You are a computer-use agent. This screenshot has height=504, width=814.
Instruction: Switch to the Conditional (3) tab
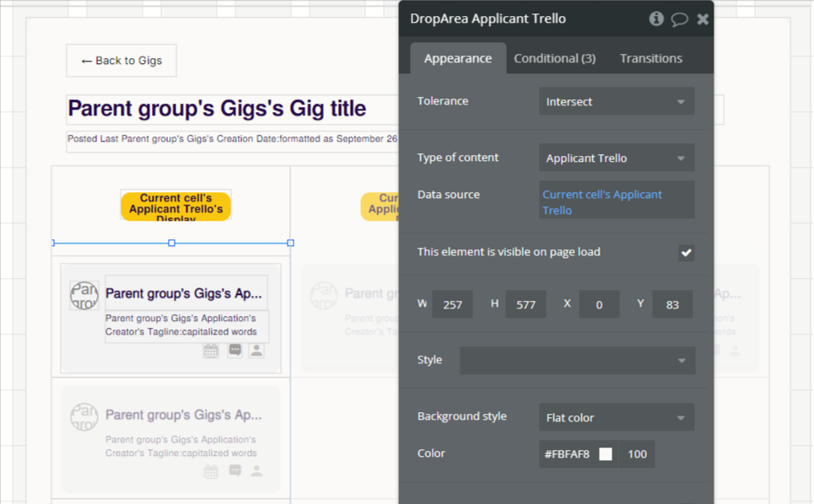pyautogui.click(x=554, y=58)
